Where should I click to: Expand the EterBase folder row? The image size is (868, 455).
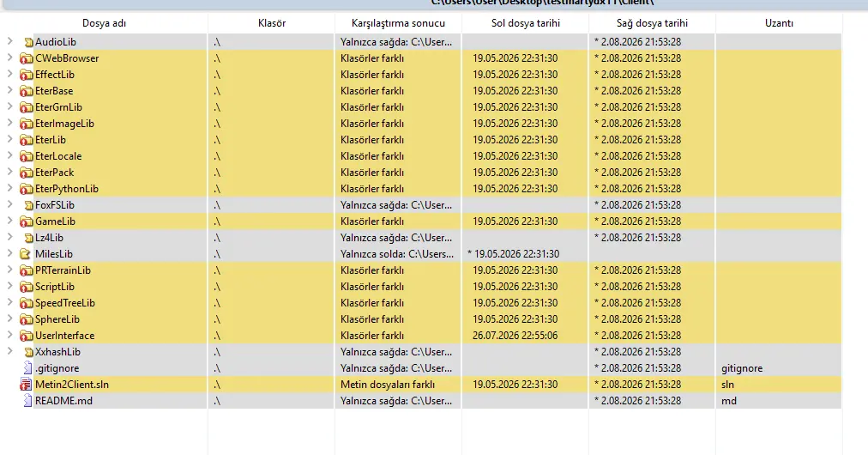click(10, 90)
